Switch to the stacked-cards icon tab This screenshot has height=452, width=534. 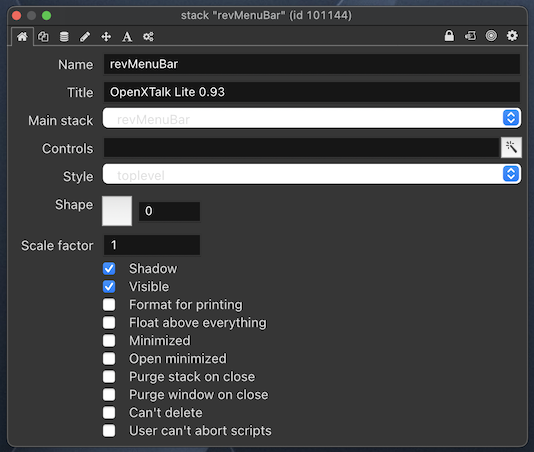coord(43,36)
